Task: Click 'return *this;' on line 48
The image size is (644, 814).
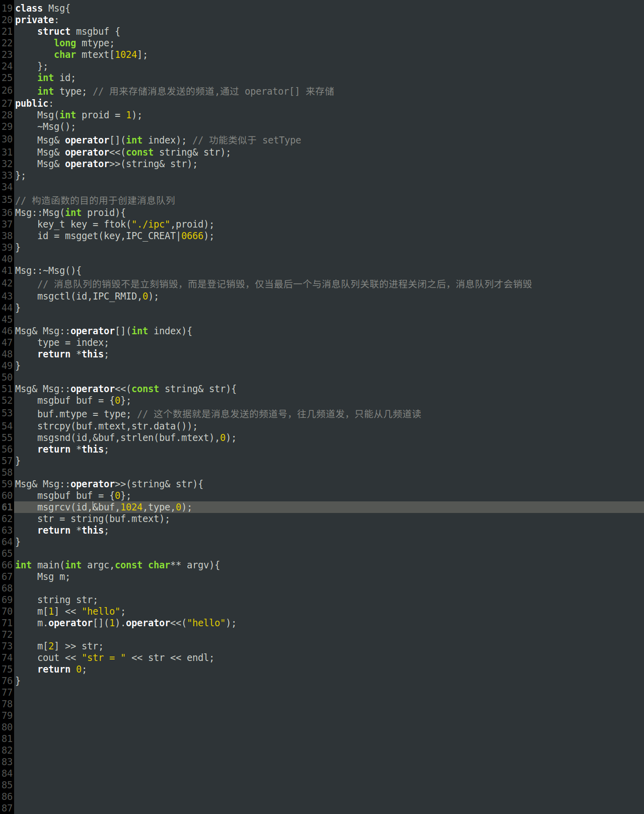Action: click(73, 354)
